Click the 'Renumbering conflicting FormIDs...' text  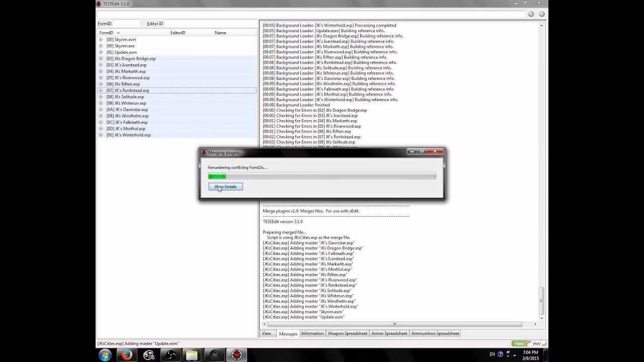(237, 167)
